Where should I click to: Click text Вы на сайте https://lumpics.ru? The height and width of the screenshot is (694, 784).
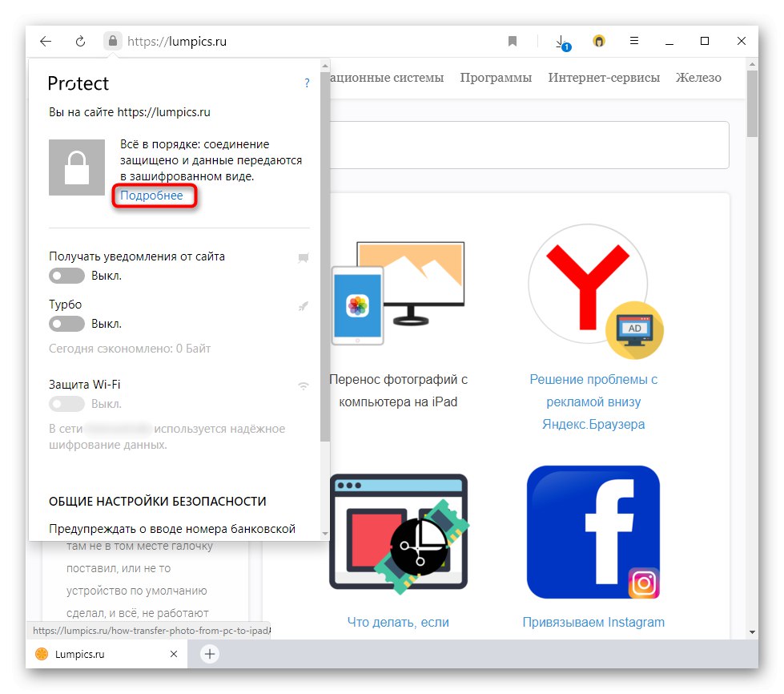click(130, 112)
